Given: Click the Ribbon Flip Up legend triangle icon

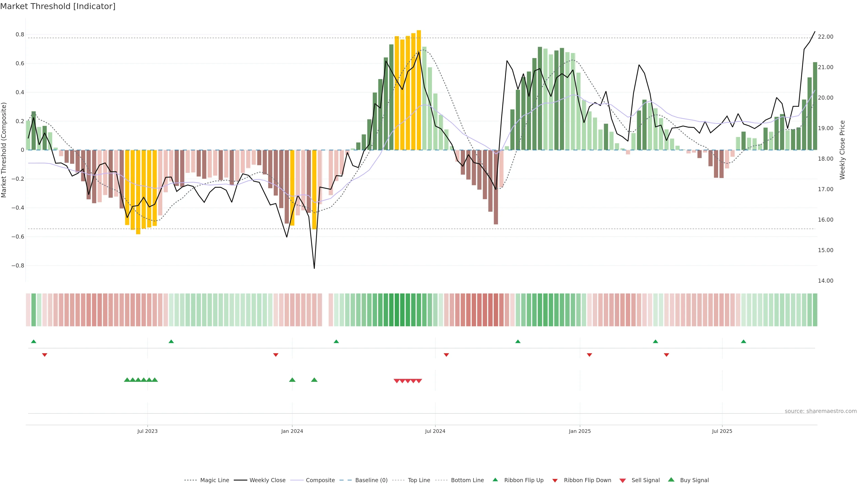Looking at the screenshot, I should (495, 480).
